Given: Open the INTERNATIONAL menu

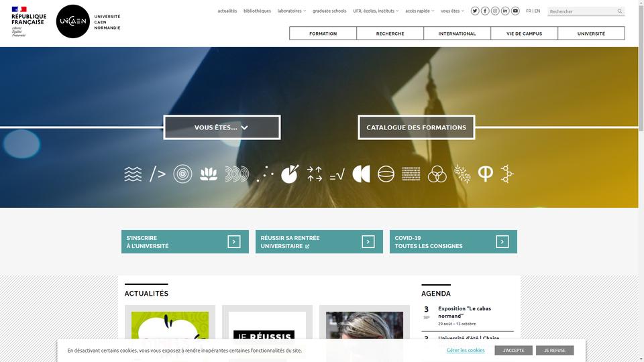Looking at the screenshot, I should (x=457, y=34).
